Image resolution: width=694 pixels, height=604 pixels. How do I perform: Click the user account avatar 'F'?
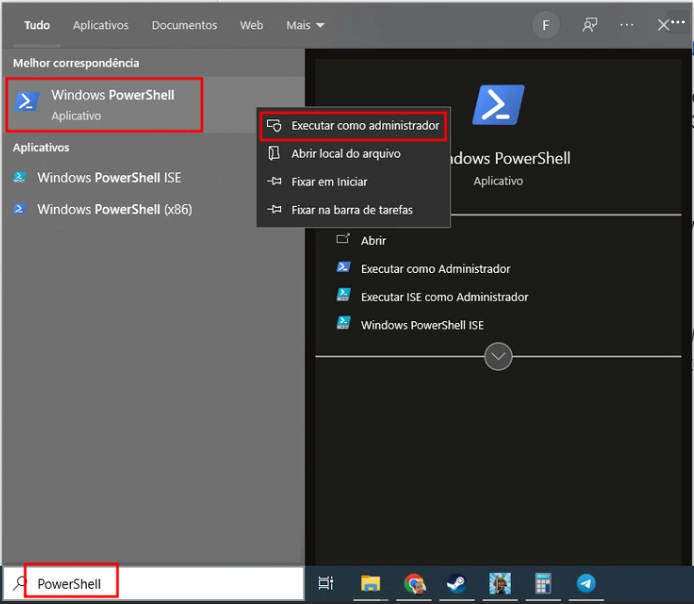tap(545, 26)
